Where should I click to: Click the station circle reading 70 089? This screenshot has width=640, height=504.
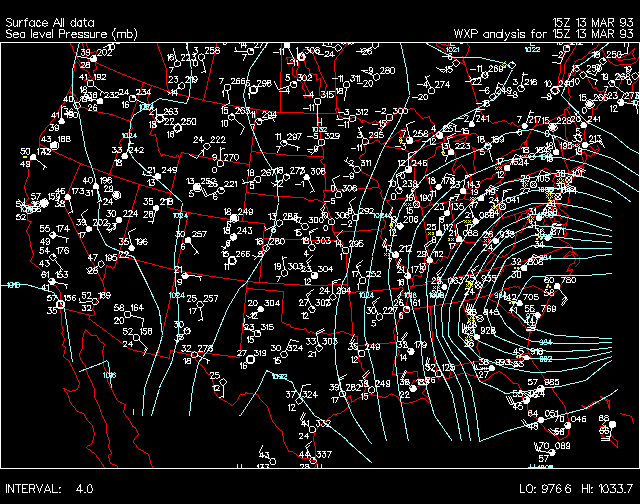[550, 451]
